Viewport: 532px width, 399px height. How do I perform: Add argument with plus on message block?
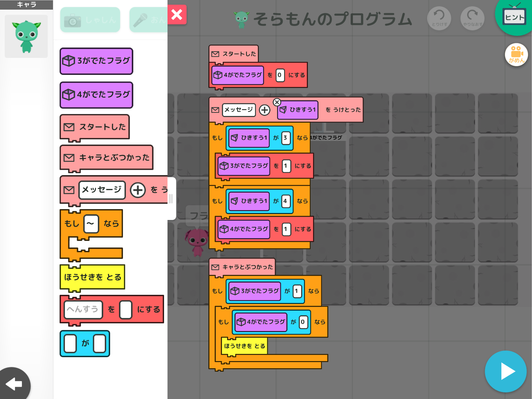(x=265, y=110)
